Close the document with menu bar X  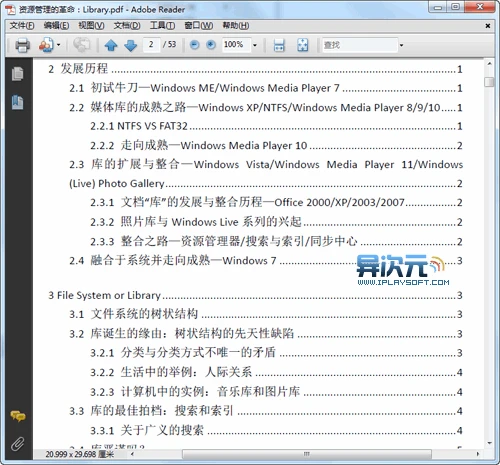coord(488,26)
